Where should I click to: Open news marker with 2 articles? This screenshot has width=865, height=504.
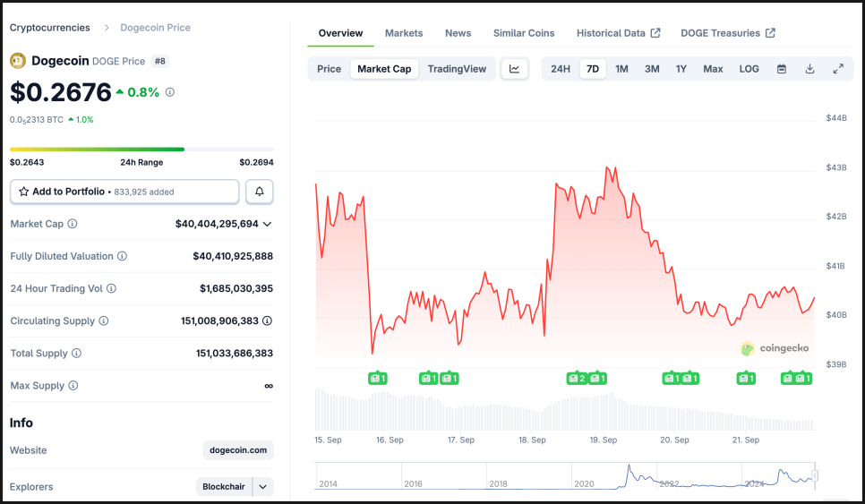point(577,379)
